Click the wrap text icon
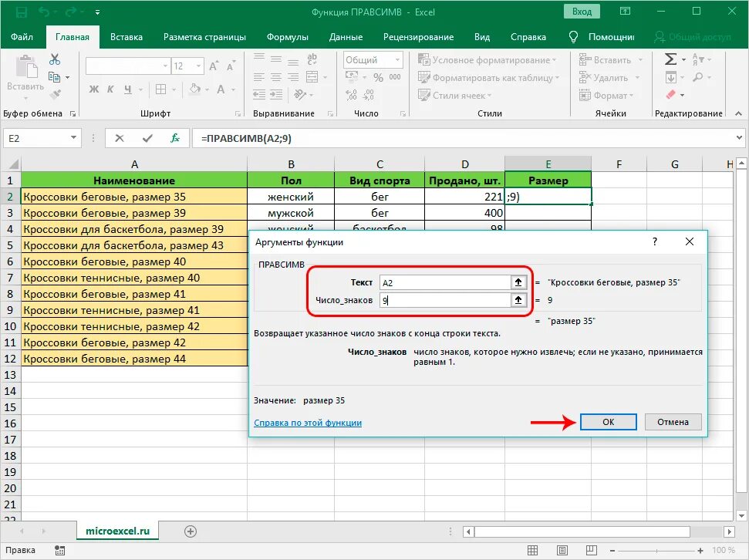The image size is (749, 560). tap(312, 59)
